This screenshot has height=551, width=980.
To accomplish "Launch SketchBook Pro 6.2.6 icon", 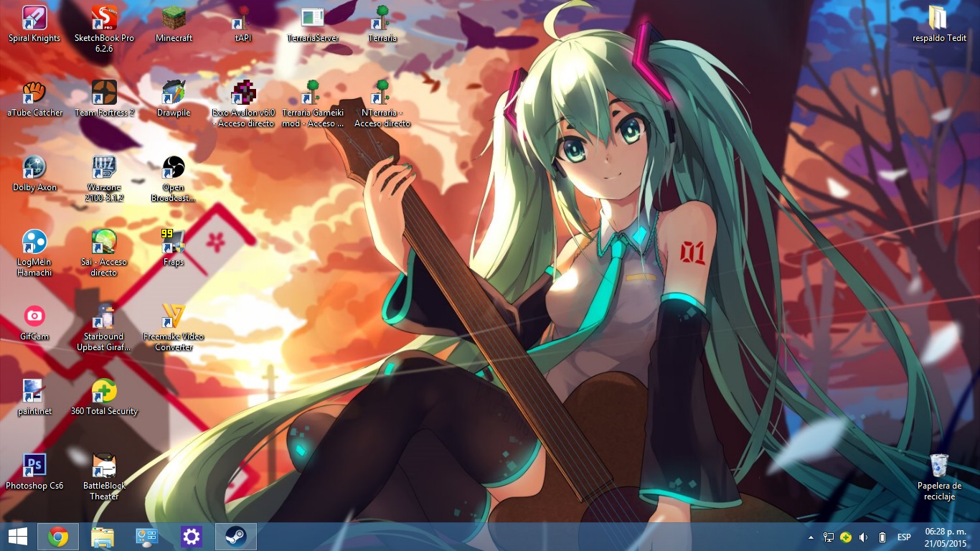I will [x=104, y=17].
